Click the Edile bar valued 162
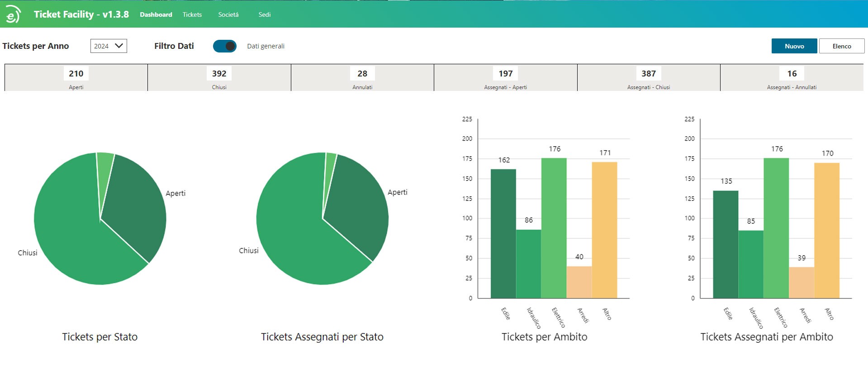 [503, 233]
